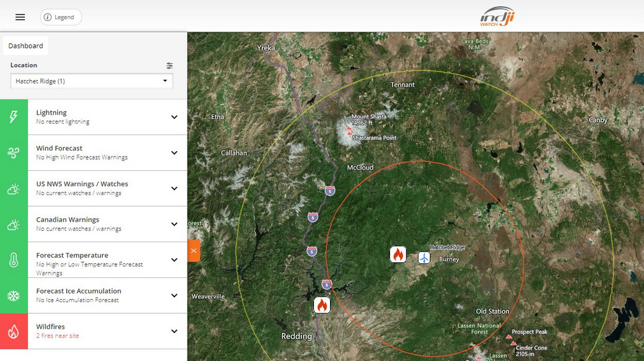
Task: Click 'No High Wind Forecast Warnings' text
Action: click(82, 157)
